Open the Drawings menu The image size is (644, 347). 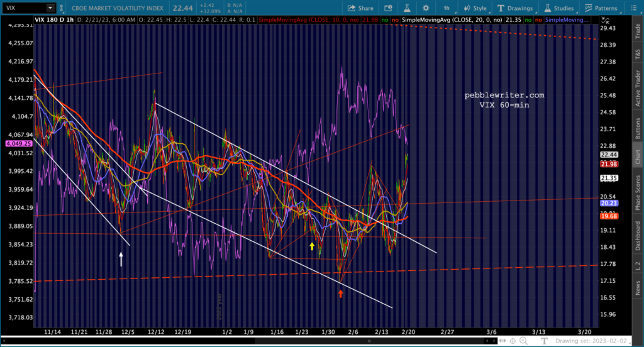(515, 8)
